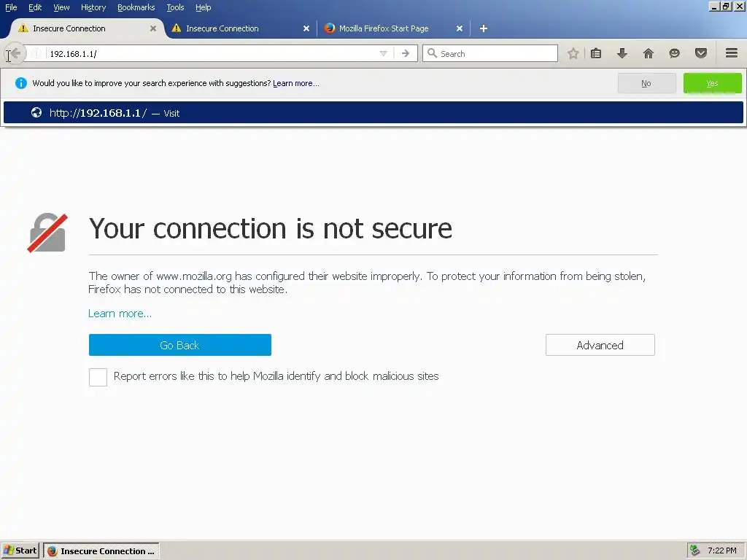The height and width of the screenshot is (560, 747).
Task: Click the Windows Start button
Action: (x=20, y=551)
